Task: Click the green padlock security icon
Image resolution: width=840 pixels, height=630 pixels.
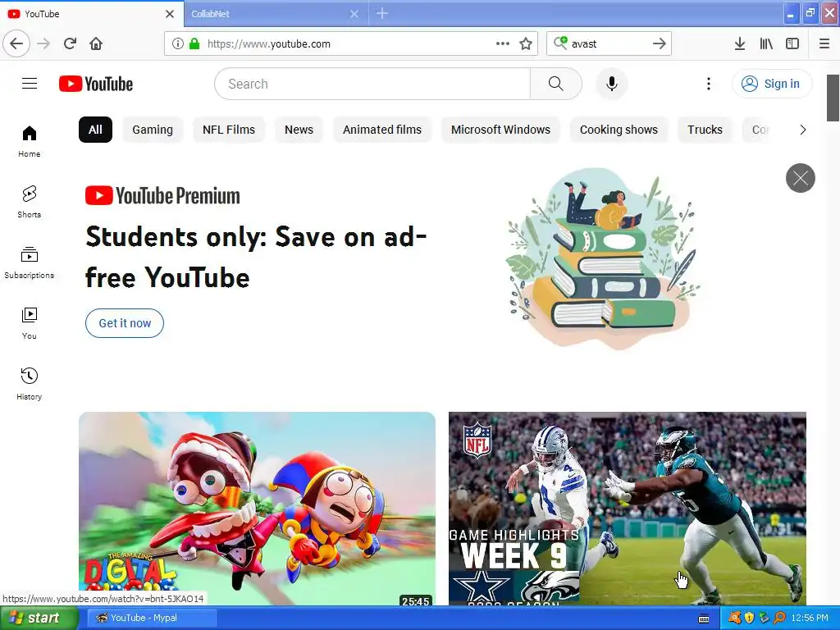Action: pyautogui.click(x=194, y=43)
